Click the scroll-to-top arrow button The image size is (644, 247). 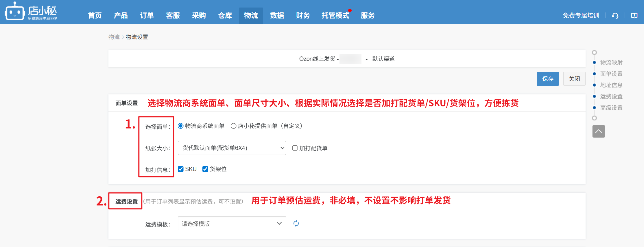click(598, 131)
